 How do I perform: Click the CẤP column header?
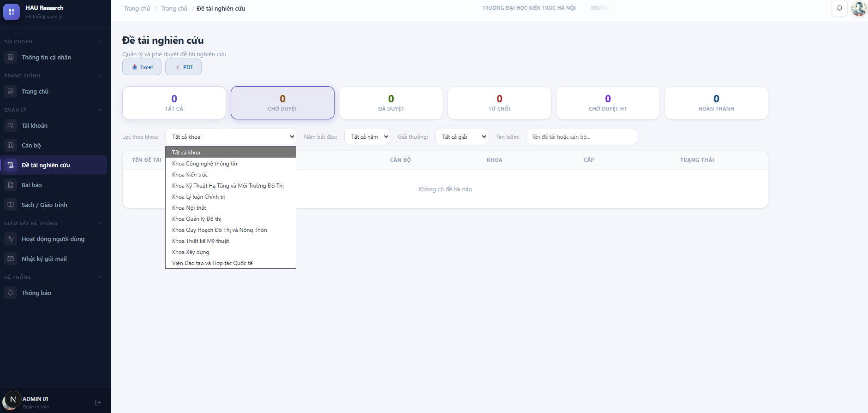(x=588, y=160)
